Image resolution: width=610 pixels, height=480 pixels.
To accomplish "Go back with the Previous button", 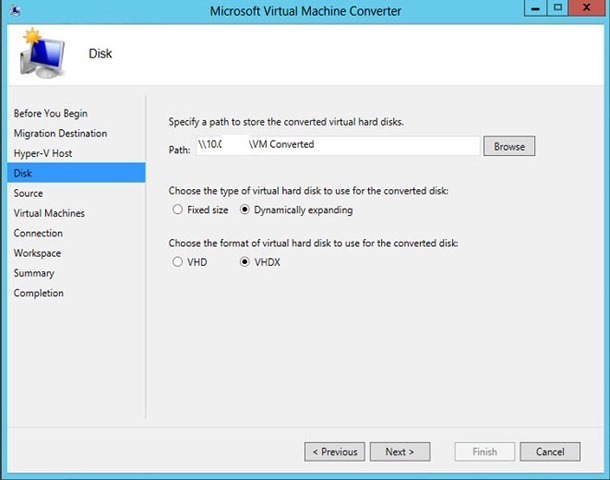I will [x=335, y=452].
